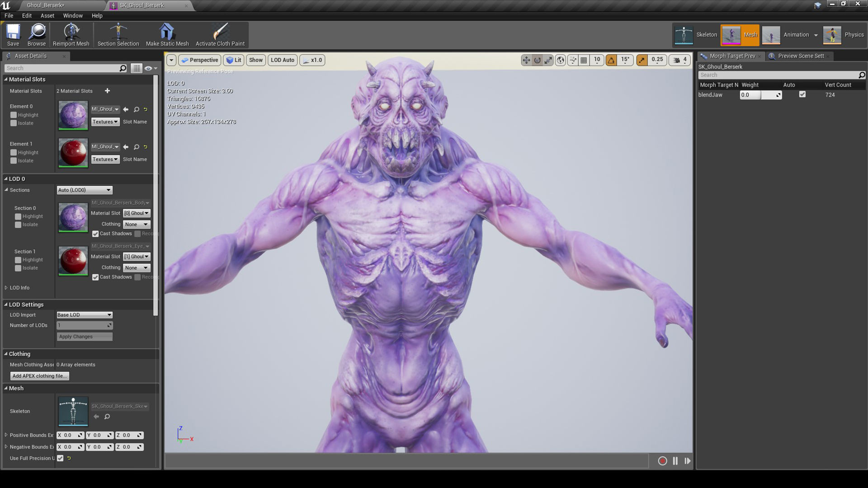Screen dimensions: 868x488
Task: Open the Asset menu
Action: pos(47,15)
